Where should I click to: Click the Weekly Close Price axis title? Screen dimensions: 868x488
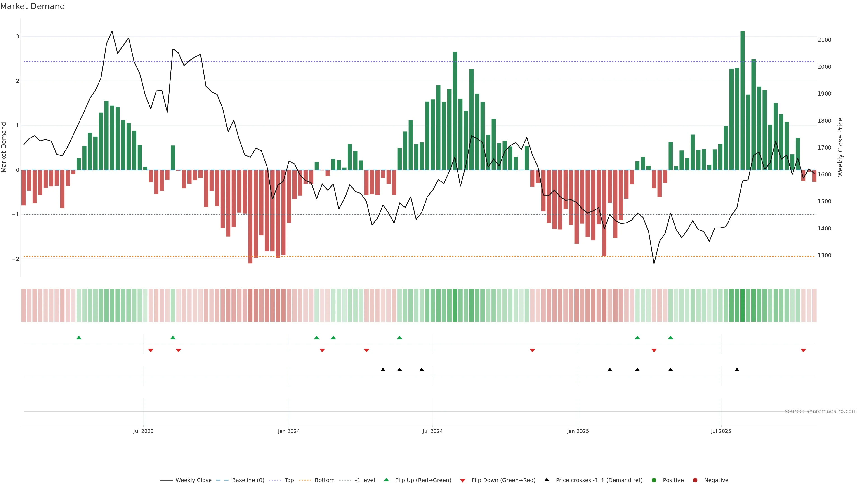(x=840, y=147)
